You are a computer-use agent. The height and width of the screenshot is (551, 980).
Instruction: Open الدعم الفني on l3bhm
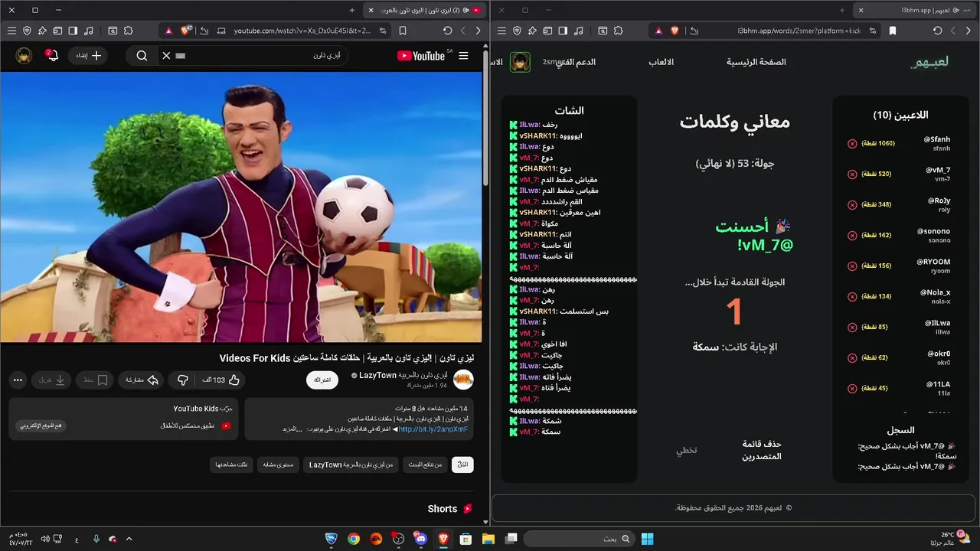coord(575,62)
